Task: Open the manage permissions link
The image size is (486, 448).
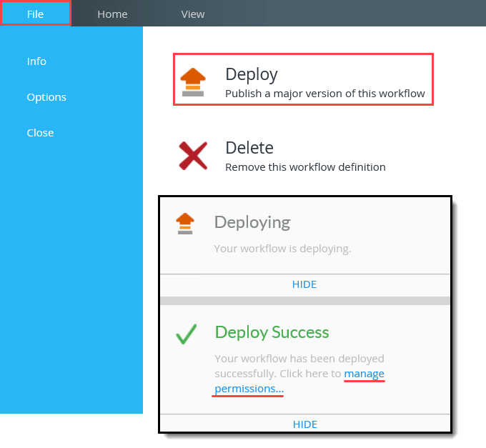Action: (364, 374)
